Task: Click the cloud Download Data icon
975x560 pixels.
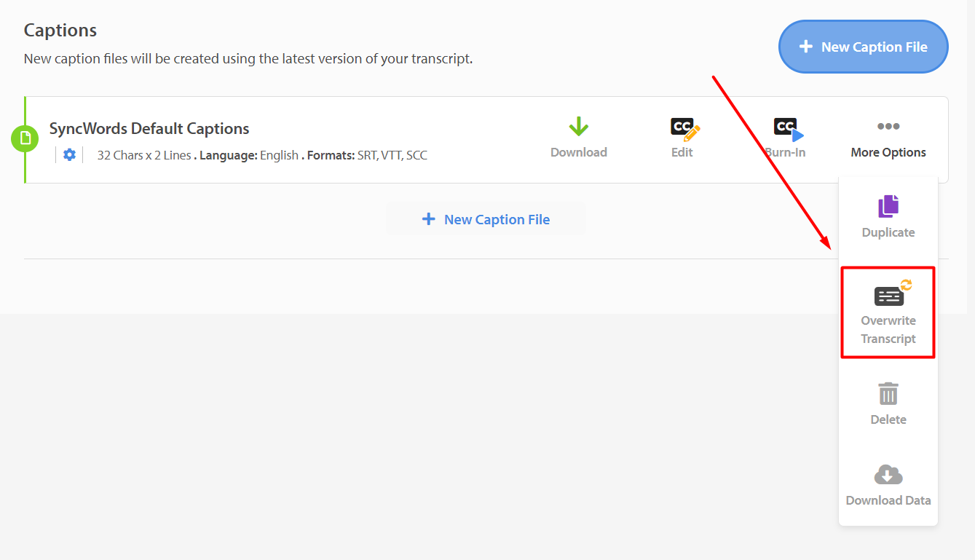Action: point(888,475)
